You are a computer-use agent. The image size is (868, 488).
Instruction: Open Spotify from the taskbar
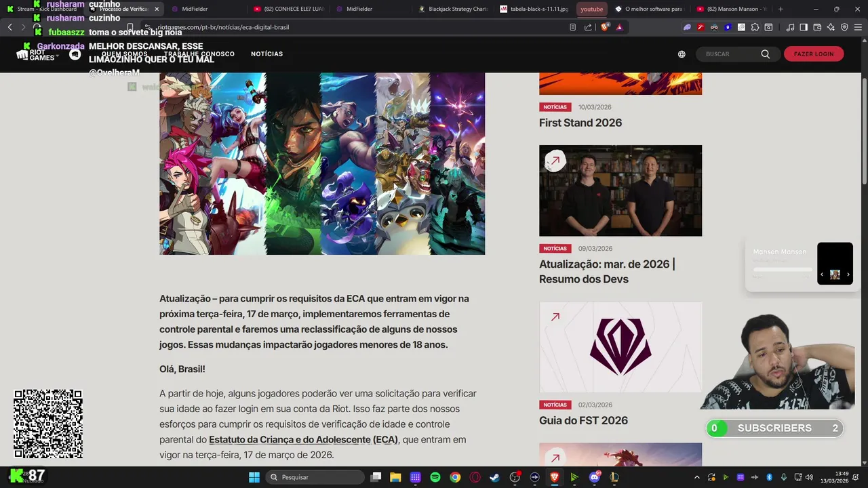435,477
